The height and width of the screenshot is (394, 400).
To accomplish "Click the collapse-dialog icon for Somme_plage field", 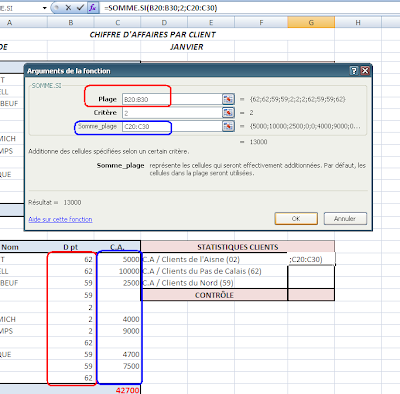I will pos(228,126).
